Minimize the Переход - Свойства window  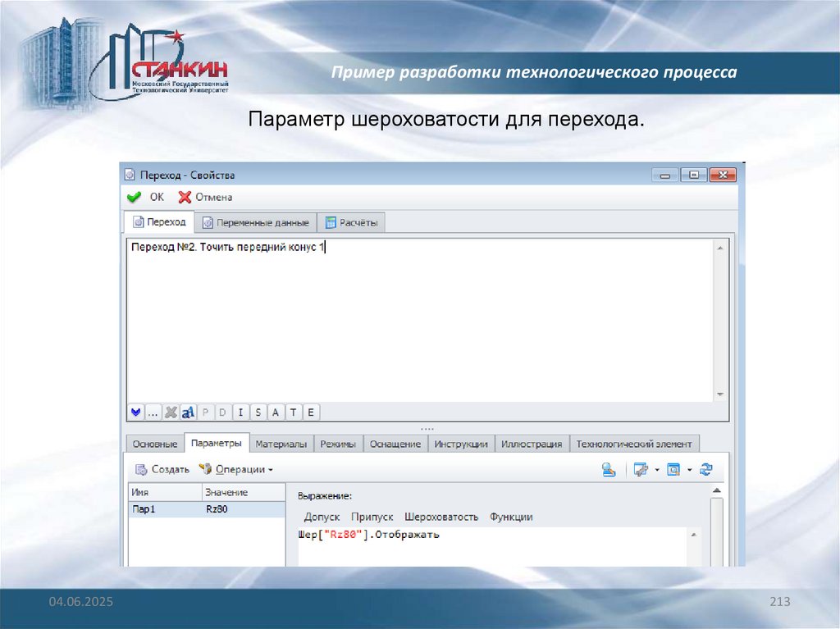pos(665,175)
